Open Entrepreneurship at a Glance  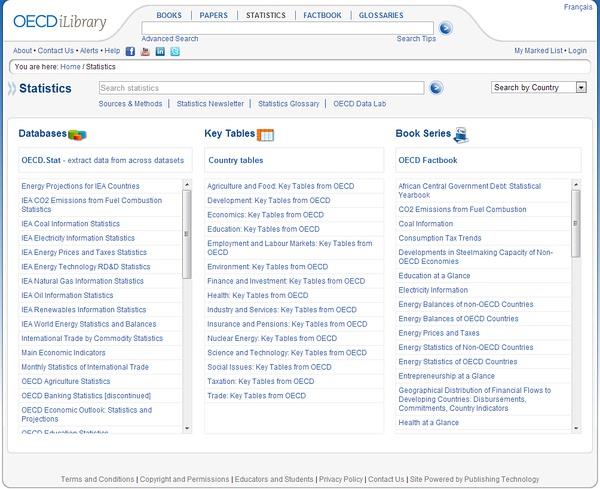(447, 376)
